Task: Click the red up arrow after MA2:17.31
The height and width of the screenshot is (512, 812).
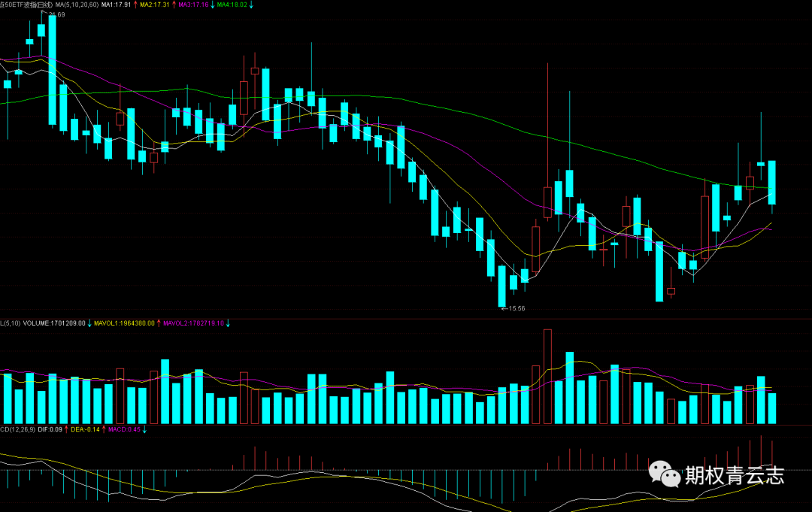Action: pyautogui.click(x=174, y=5)
